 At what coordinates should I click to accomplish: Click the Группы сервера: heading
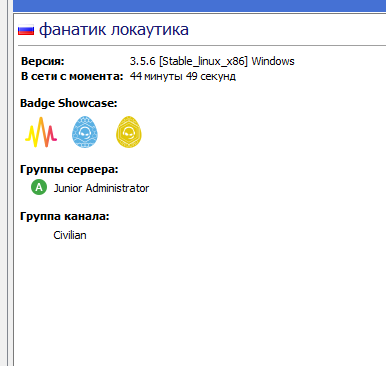coord(69,169)
